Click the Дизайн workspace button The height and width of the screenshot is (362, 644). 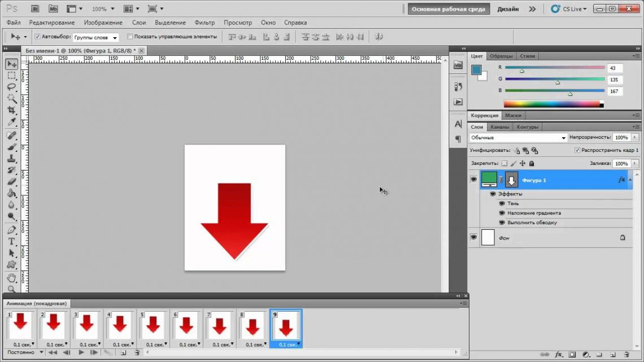pyautogui.click(x=508, y=9)
